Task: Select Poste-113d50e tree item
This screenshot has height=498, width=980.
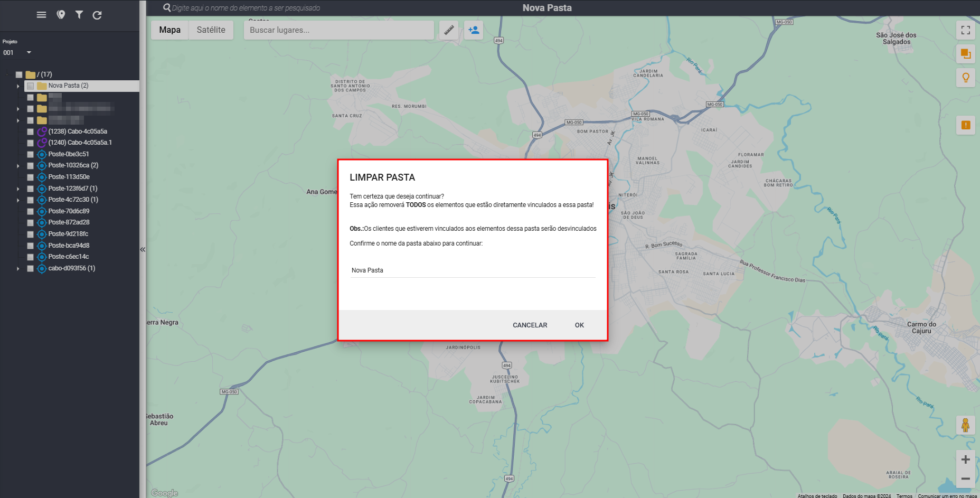Action: [x=69, y=177]
